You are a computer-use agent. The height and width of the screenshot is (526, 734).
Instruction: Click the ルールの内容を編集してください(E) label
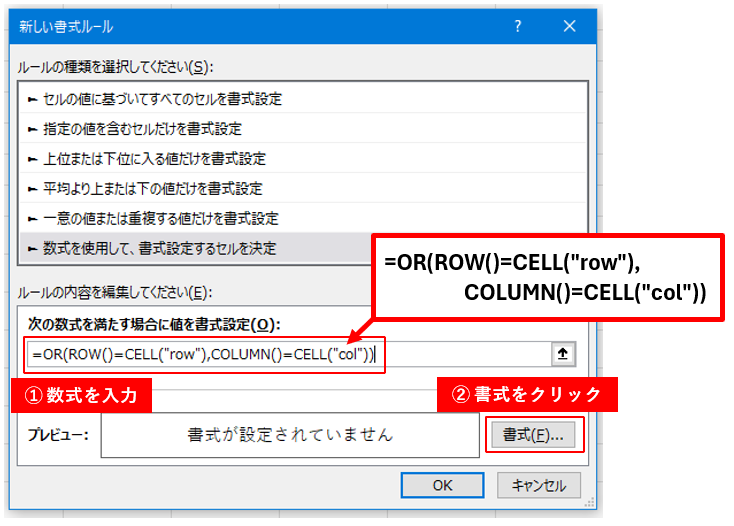click(116, 292)
